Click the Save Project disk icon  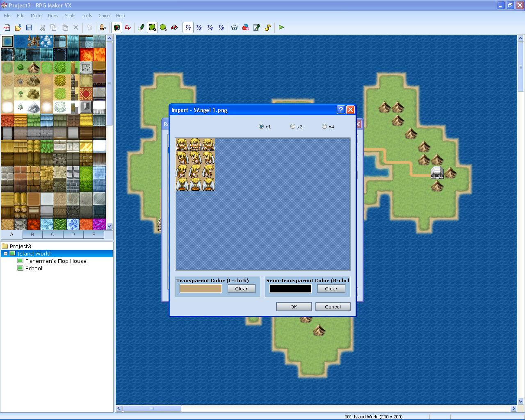point(29,27)
